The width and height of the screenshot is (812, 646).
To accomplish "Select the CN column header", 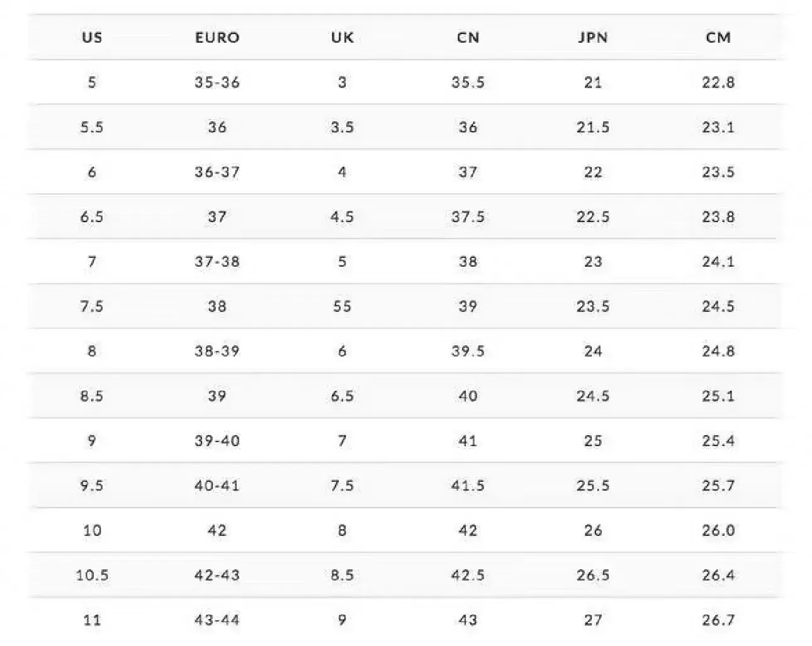I will click(x=468, y=37).
